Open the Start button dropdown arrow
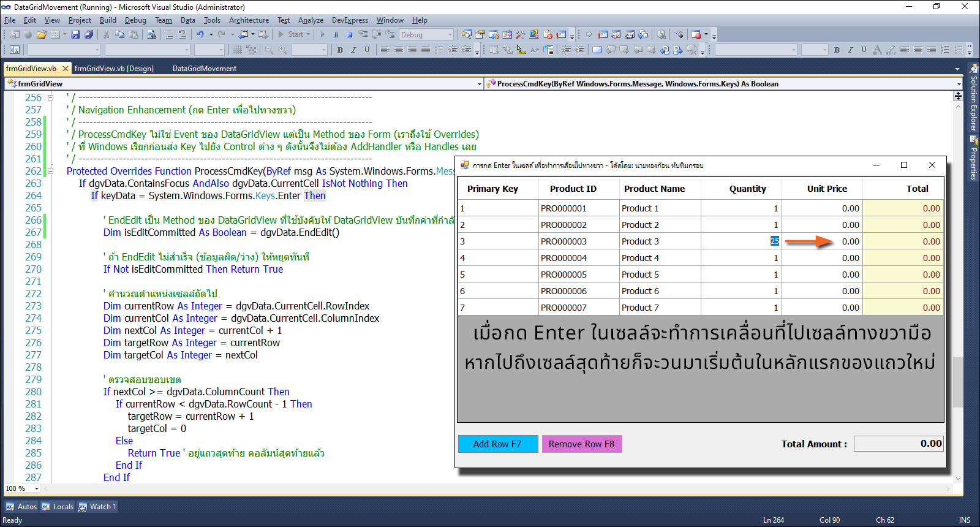This screenshot has width=980, height=527. click(308, 34)
